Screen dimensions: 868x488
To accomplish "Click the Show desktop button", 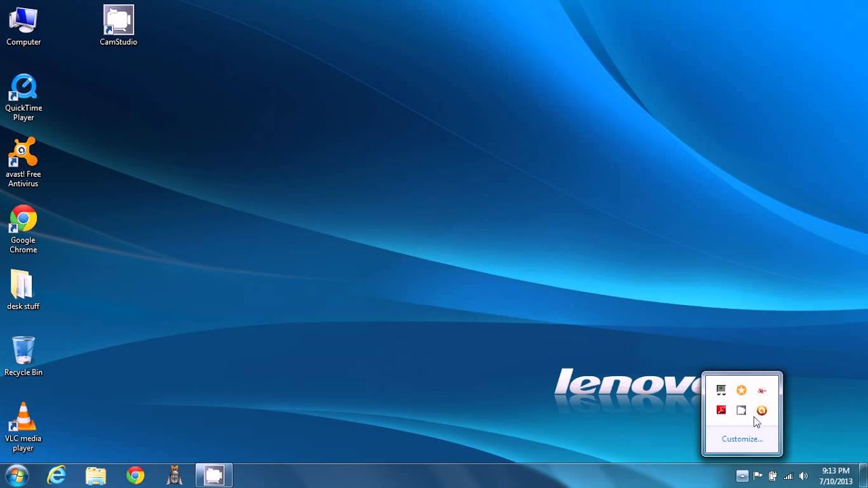I will pyautogui.click(x=863, y=476).
